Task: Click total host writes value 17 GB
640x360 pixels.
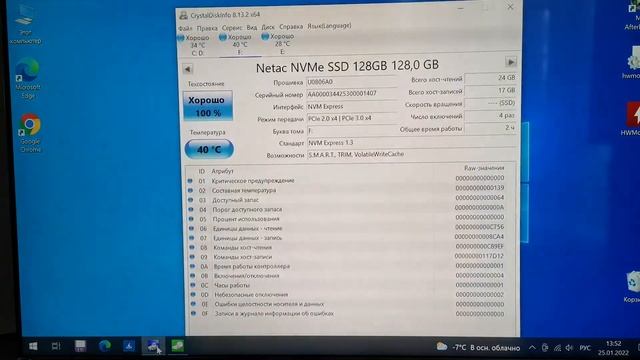Action: click(x=490, y=90)
